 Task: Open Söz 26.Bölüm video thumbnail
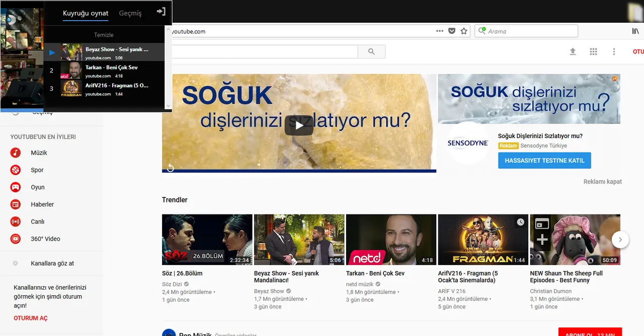[x=207, y=240]
